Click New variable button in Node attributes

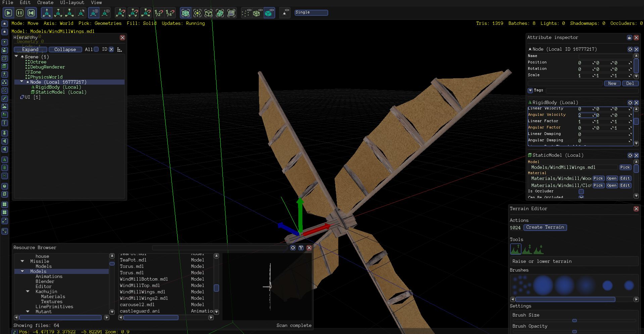(612, 84)
